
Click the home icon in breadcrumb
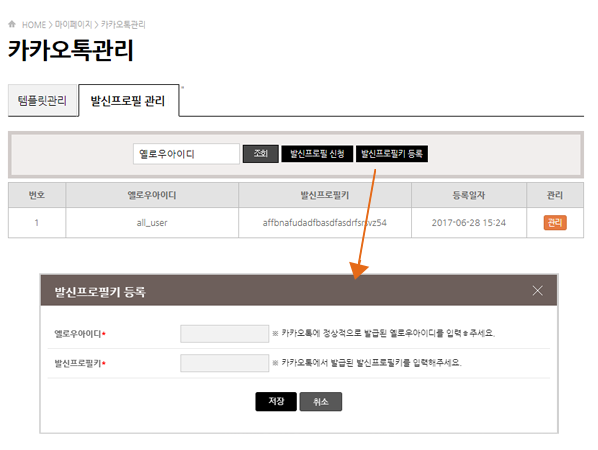click(x=12, y=24)
